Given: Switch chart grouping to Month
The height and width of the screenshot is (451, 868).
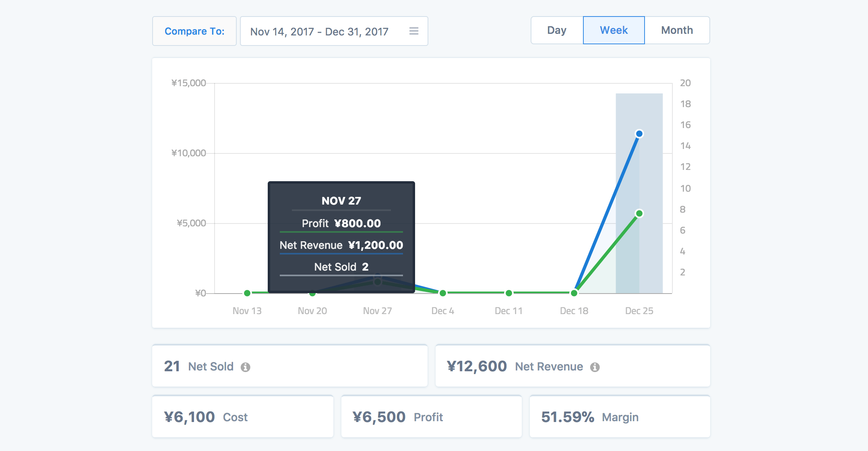Looking at the screenshot, I should click(x=677, y=30).
